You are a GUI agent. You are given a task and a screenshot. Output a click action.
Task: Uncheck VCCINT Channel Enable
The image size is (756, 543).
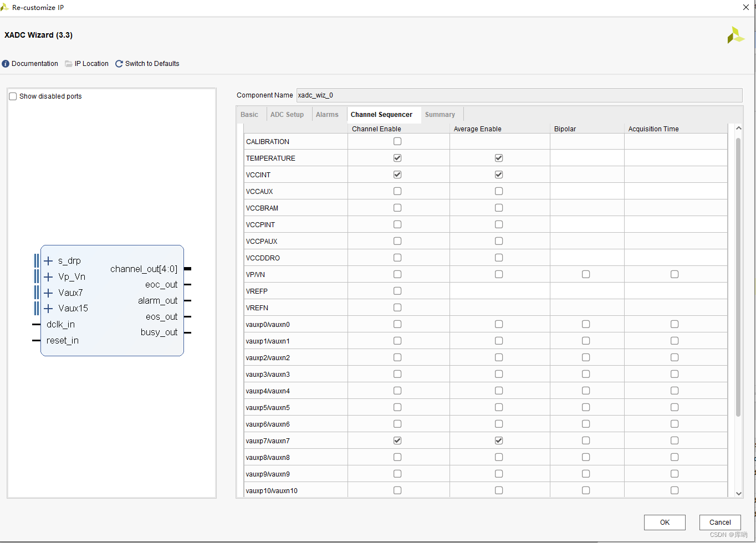397,175
